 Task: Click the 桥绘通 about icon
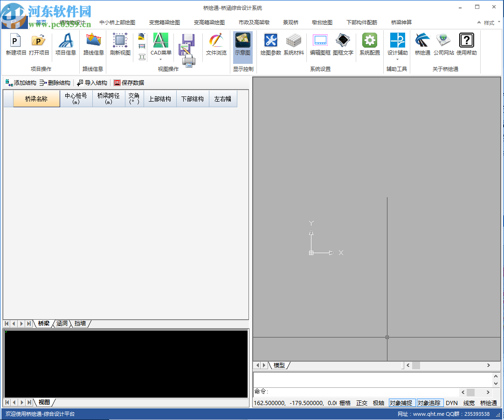pyautogui.click(x=422, y=44)
